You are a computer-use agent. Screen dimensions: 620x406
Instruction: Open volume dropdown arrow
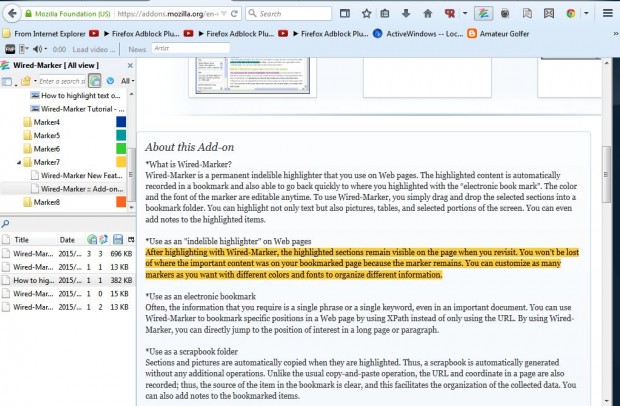[x=46, y=49]
